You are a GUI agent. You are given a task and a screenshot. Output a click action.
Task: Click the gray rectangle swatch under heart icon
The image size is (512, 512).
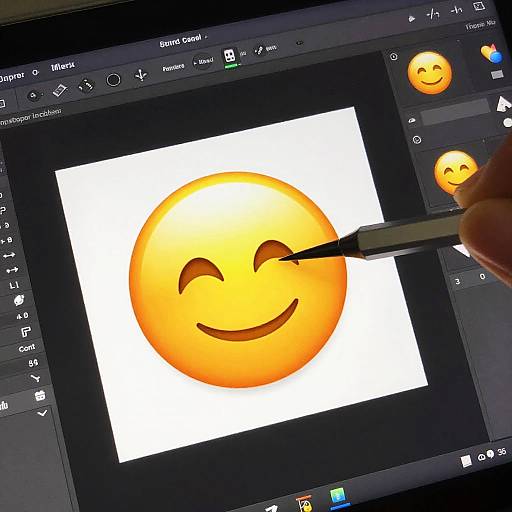click(497, 74)
